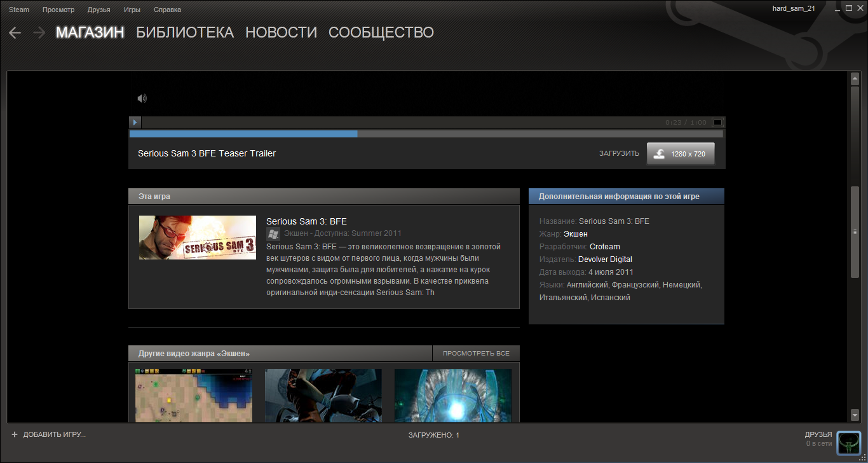Click ДОБАВИТЬ ИГРУ... at the bottom left
This screenshot has width=868, height=463.
pyautogui.click(x=48, y=434)
